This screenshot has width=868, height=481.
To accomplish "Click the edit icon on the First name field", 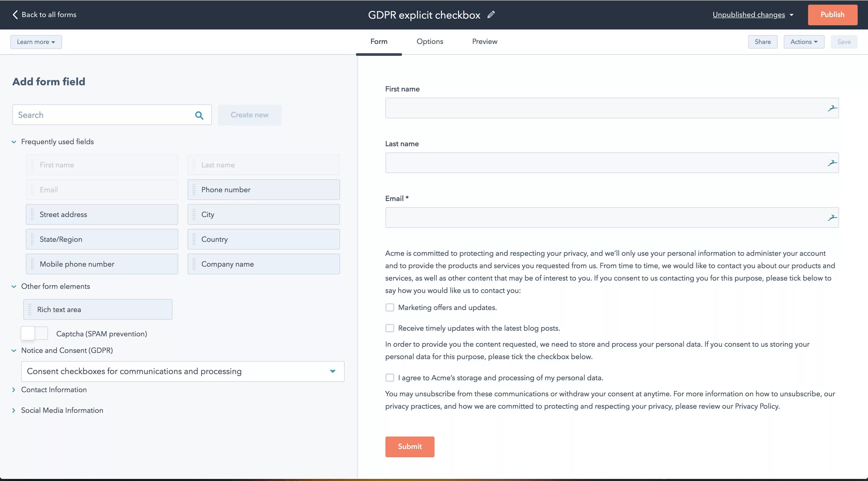I will pos(832,108).
